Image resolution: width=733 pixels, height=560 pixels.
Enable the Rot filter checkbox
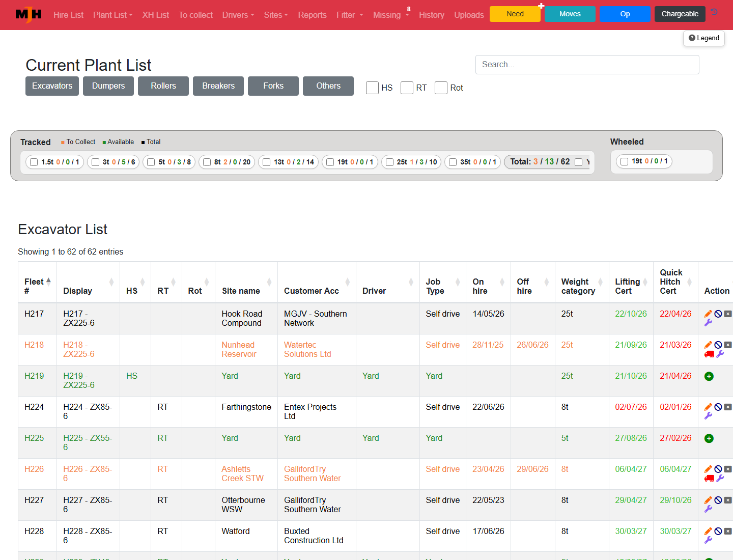tap(441, 88)
